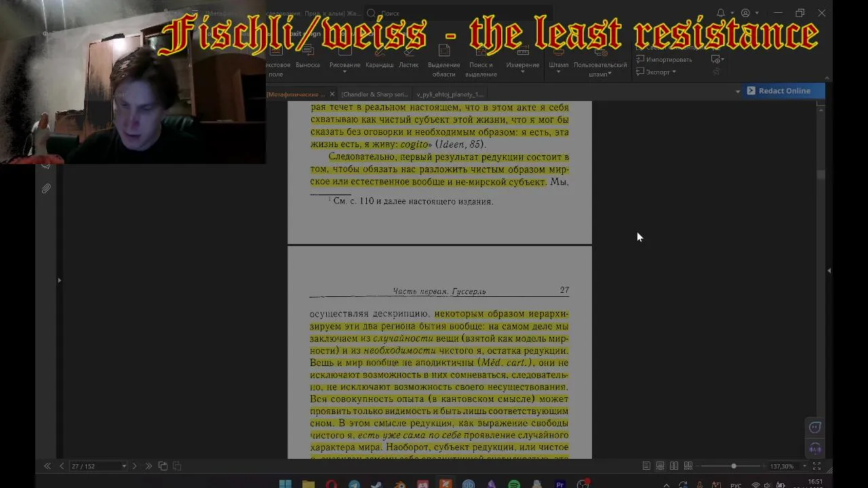Go to the first page
The width and height of the screenshot is (868, 488).
pos(47,466)
